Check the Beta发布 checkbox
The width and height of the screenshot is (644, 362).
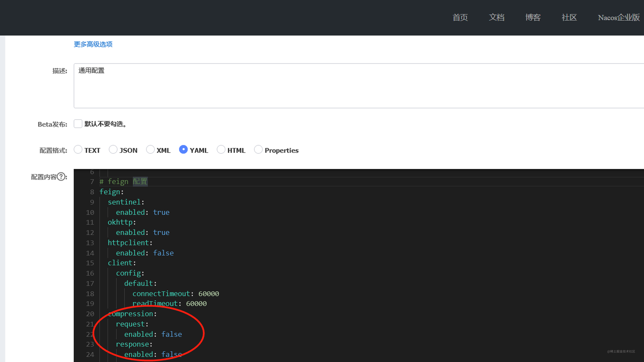78,124
